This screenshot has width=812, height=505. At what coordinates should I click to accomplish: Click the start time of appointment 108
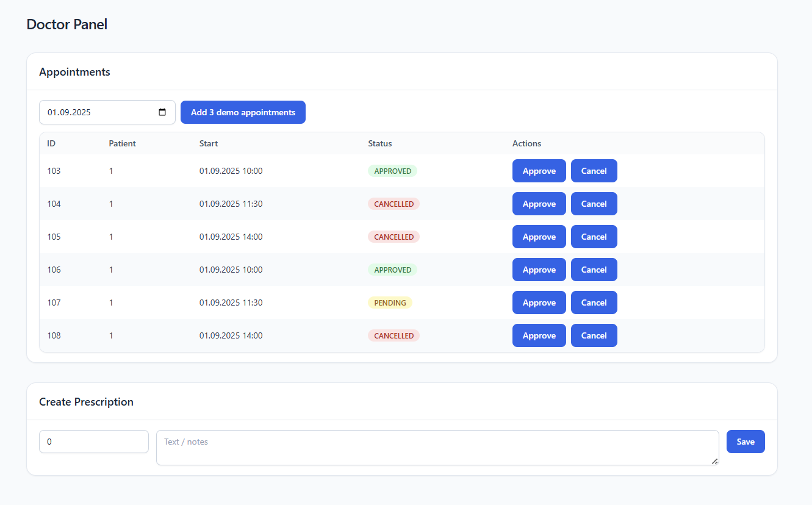(x=231, y=335)
